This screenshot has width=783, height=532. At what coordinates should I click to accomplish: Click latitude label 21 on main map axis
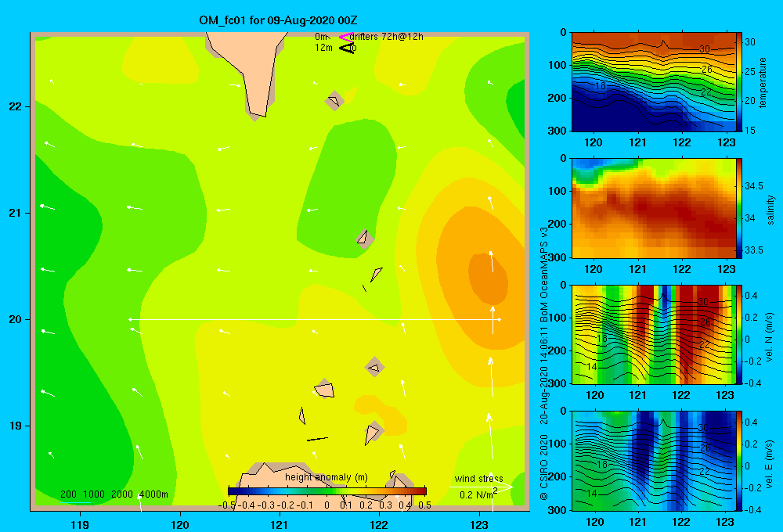coord(15,213)
